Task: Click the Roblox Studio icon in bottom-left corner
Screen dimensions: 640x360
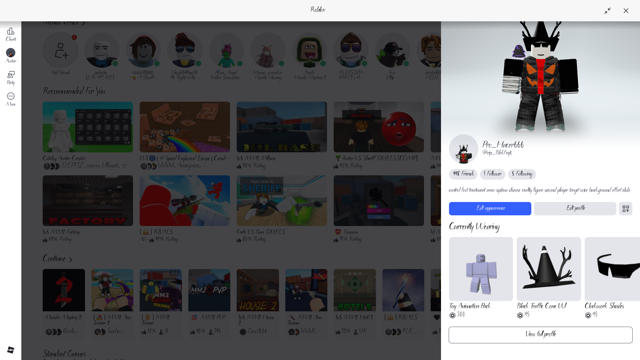Action: point(11,350)
